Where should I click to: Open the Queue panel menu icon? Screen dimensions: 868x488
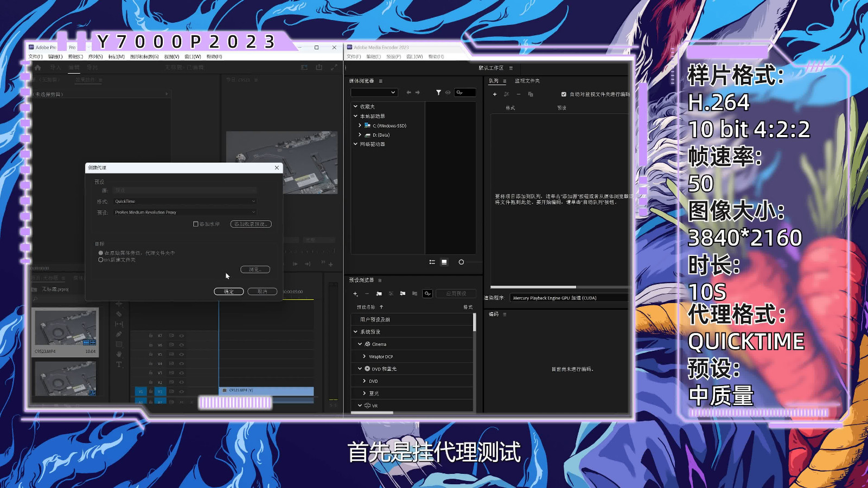(505, 81)
